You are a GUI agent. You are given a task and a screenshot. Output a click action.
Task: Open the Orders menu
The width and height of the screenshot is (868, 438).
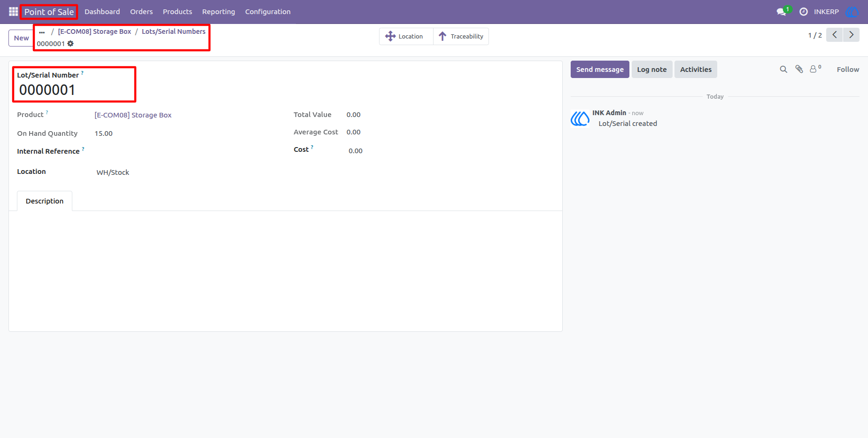pos(141,12)
